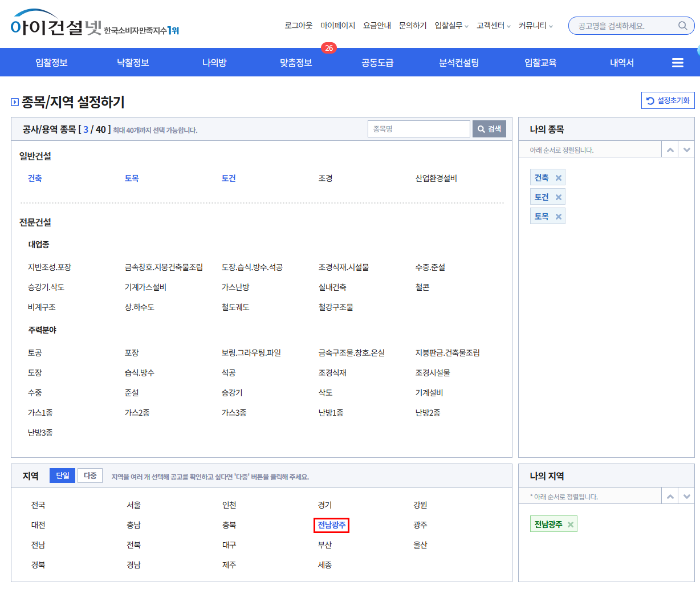This screenshot has height=589, width=700.
Task: Click the 검색 button for 종목명
Action: pyautogui.click(x=489, y=129)
